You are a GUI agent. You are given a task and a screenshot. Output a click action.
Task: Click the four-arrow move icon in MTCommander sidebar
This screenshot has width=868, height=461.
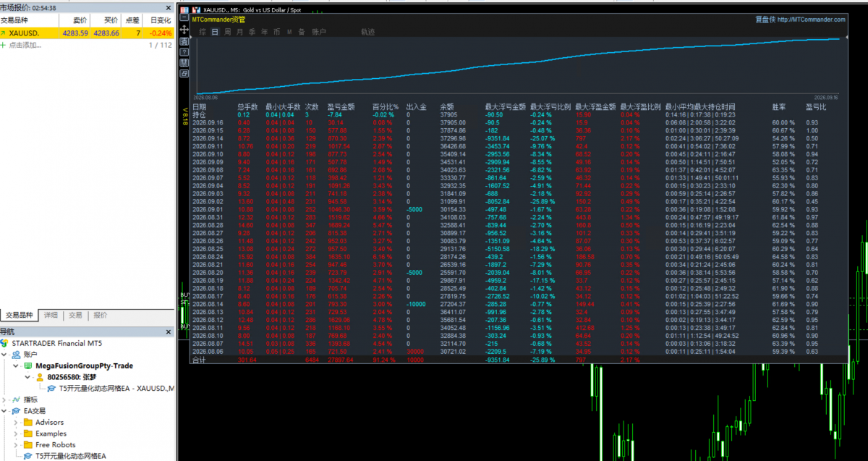(x=184, y=30)
